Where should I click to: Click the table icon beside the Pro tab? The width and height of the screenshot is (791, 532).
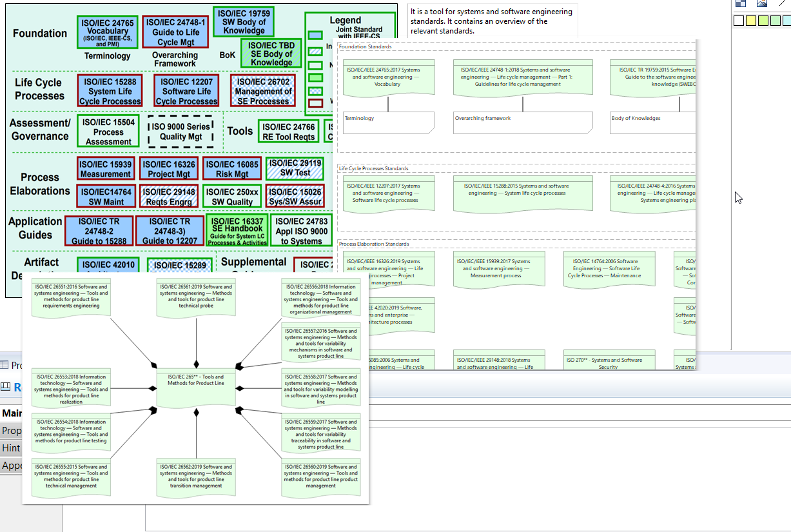[x=3, y=364]
